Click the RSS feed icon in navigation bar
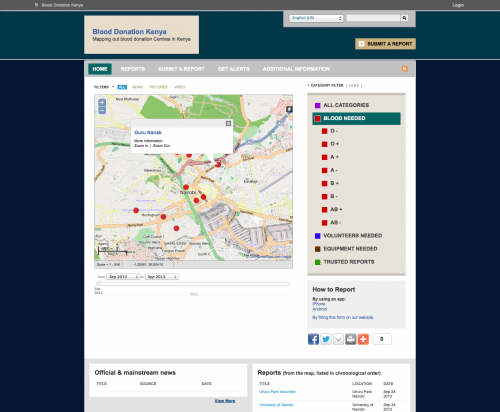Image resolution: width=500 pixels, height=412 pixels. [x=405, y=69]
